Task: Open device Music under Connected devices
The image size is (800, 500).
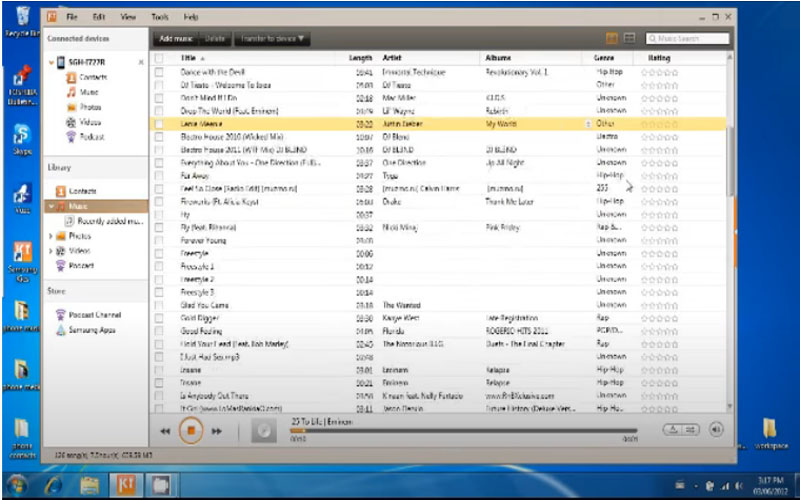Action: (83, 92)
